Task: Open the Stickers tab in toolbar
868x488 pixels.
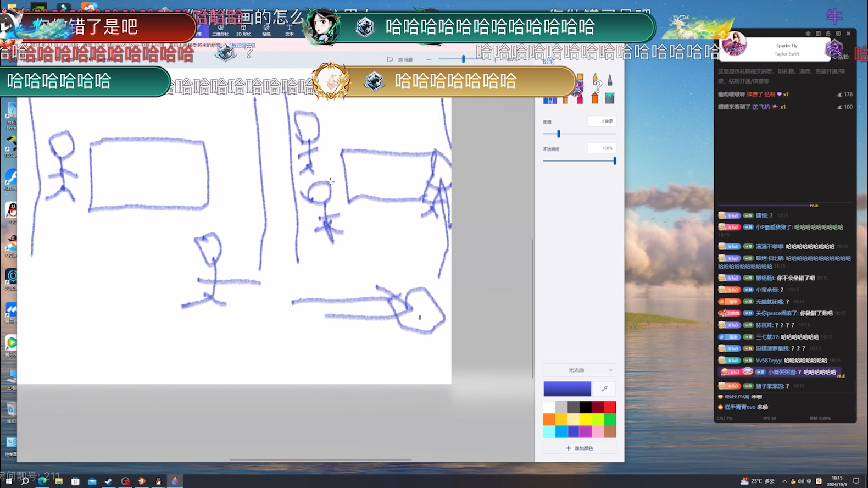Action: pyautogui.click(x=266, y=30)
